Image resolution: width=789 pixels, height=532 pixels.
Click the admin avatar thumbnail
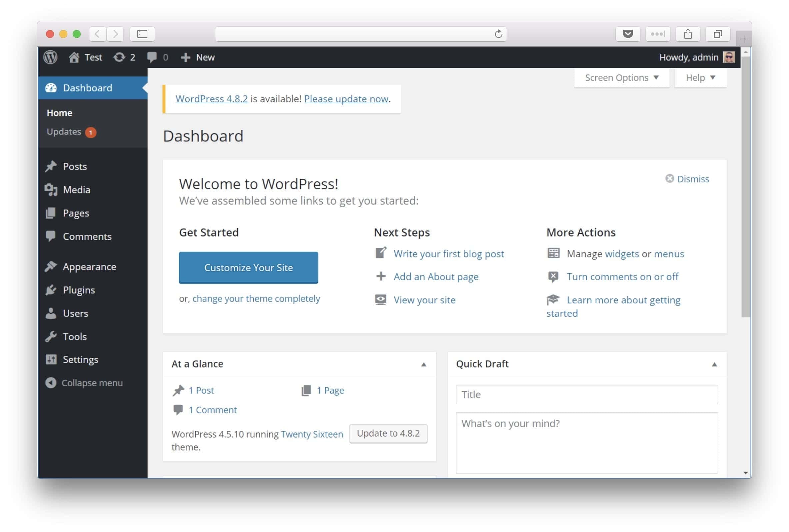729,57
